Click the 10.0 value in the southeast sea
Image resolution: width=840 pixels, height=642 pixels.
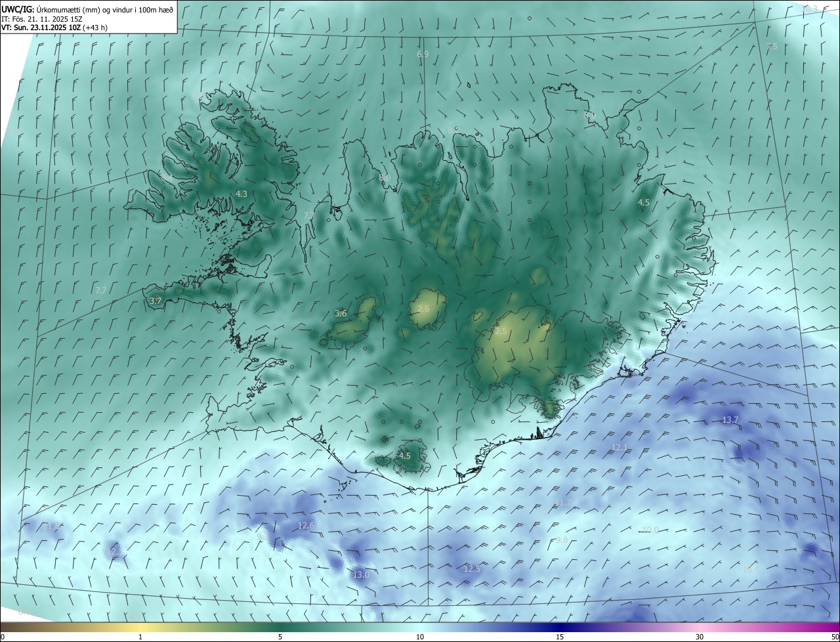click(650, 530)
